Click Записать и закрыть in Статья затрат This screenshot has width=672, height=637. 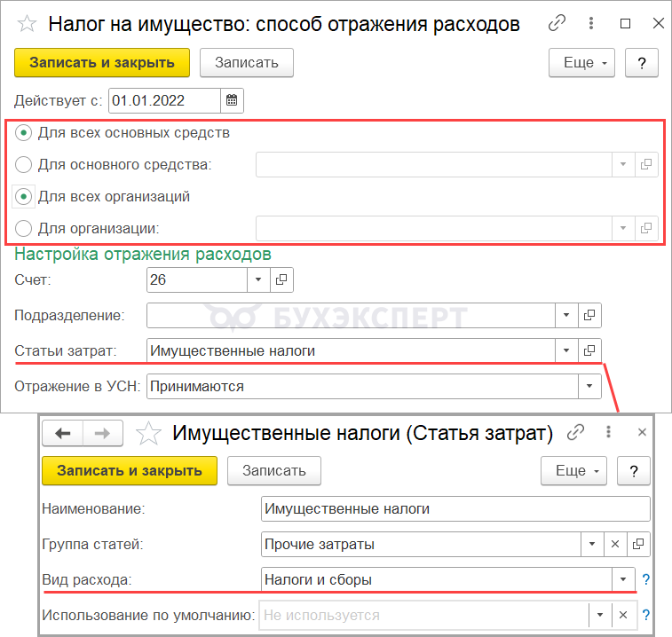pos(130,471)
